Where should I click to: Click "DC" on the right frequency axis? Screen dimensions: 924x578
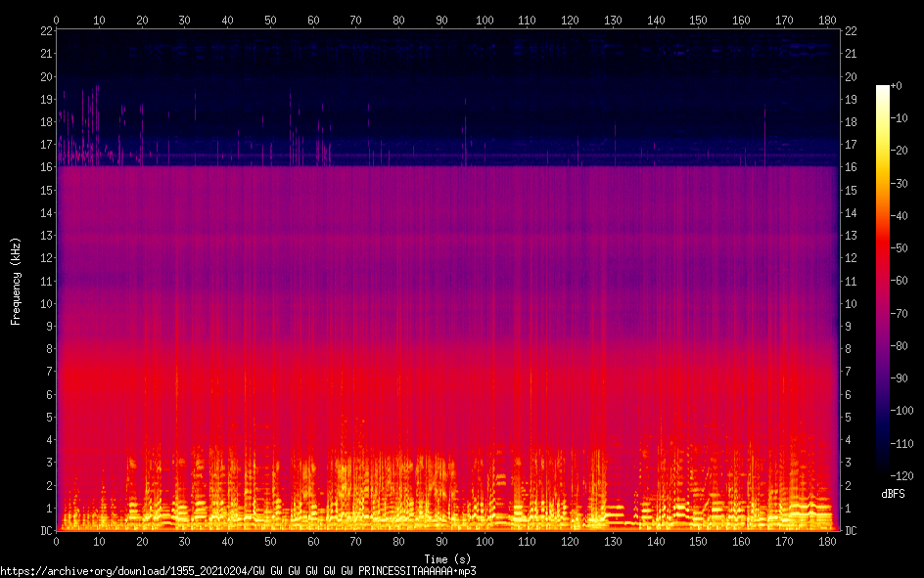[x=851, y=531]
